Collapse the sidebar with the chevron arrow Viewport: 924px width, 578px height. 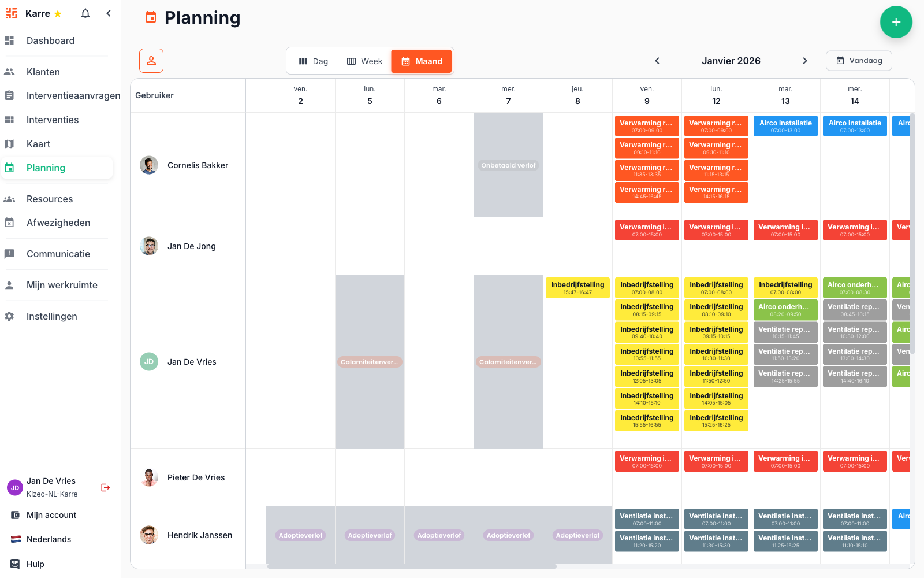[x=109, y=13]
